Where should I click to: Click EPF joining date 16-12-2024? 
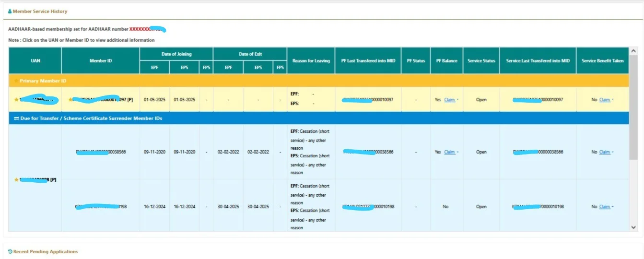(154, 207)
